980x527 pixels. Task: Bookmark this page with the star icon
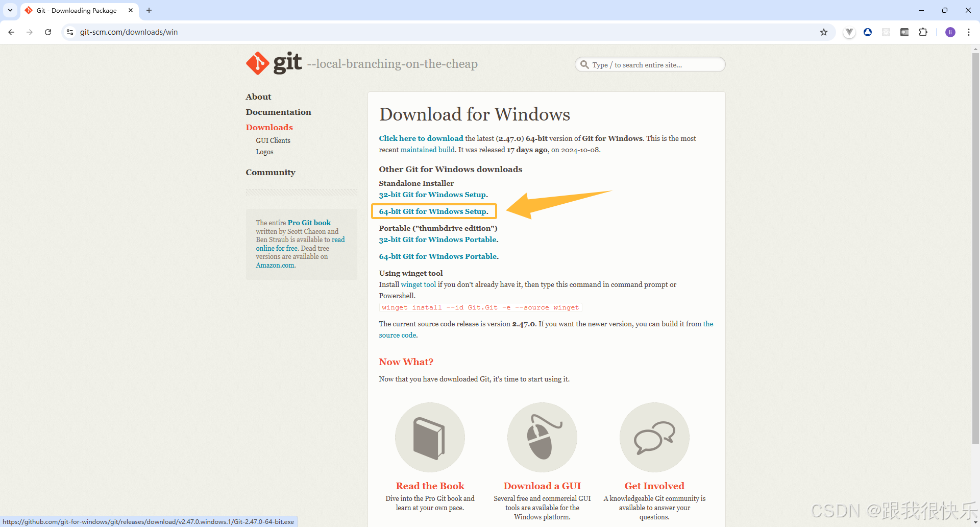coord(824,32)
